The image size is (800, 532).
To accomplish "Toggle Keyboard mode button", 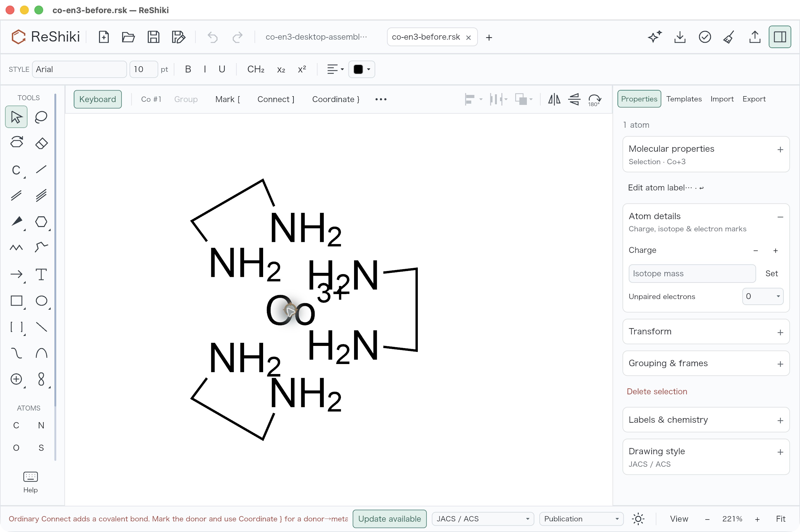I will (x=97, y=99).
